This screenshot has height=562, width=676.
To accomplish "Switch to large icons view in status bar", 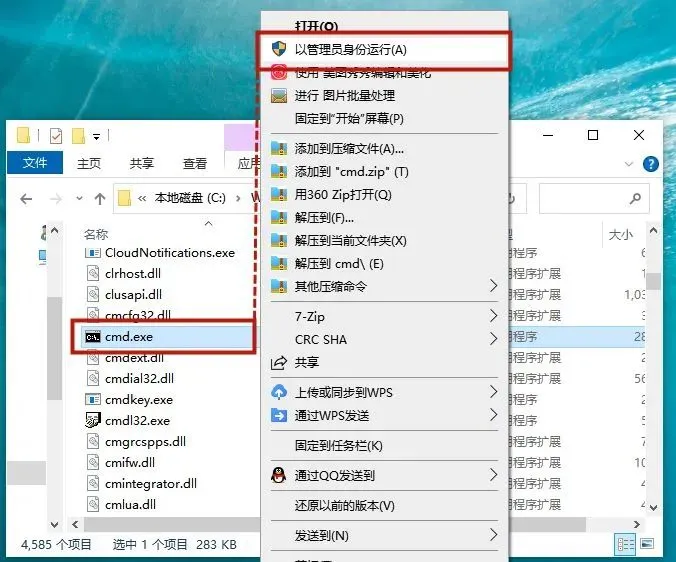I will (x=647, y=544).
